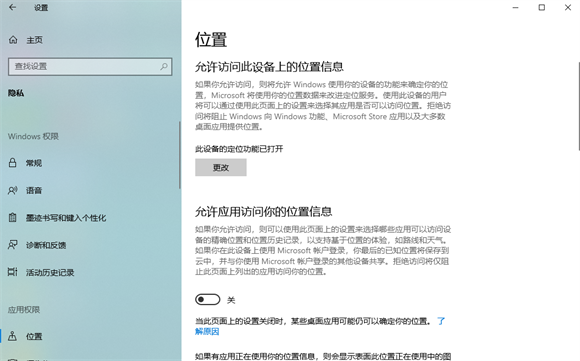Screen dimensions: 580x361
Task: Click the 应用权限 section label
Action: click(24, 310)
